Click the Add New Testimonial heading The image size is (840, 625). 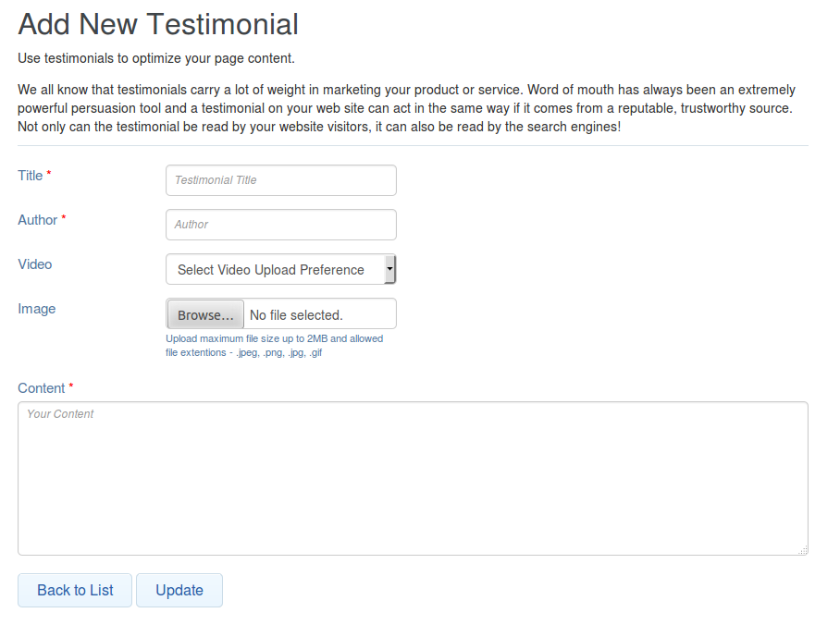[157, 24]
